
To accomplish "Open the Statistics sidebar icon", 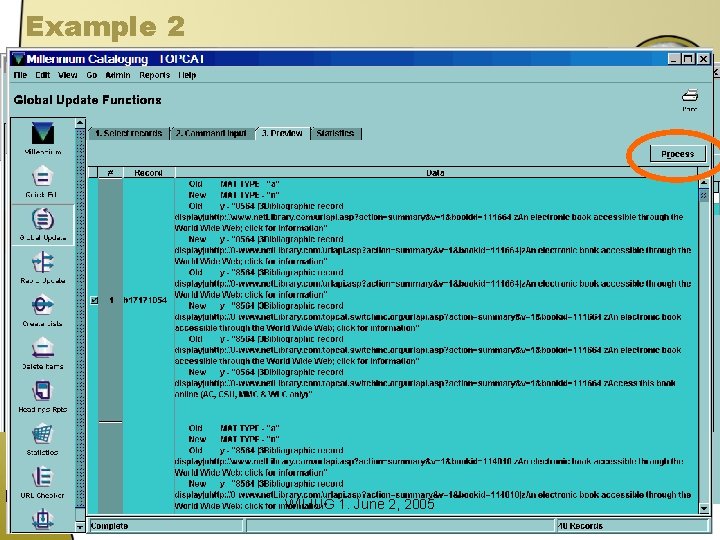I will tap(42, 439).
